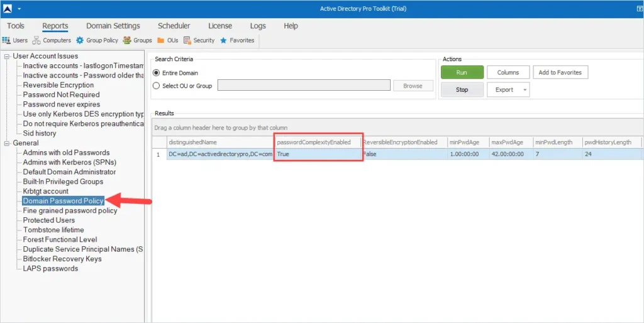This screenshot has width=644, height=323.
Task: Open the Users reports icon
Action: click(x=6, y=40)
